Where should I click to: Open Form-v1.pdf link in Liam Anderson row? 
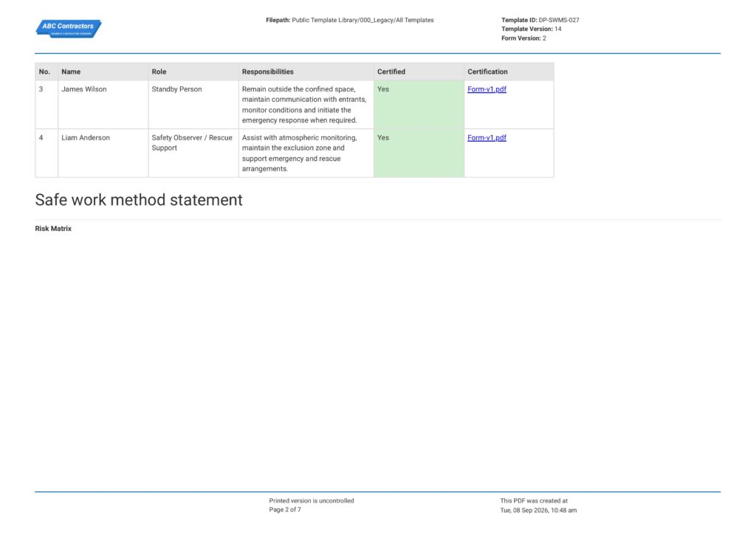coord(487,138)
